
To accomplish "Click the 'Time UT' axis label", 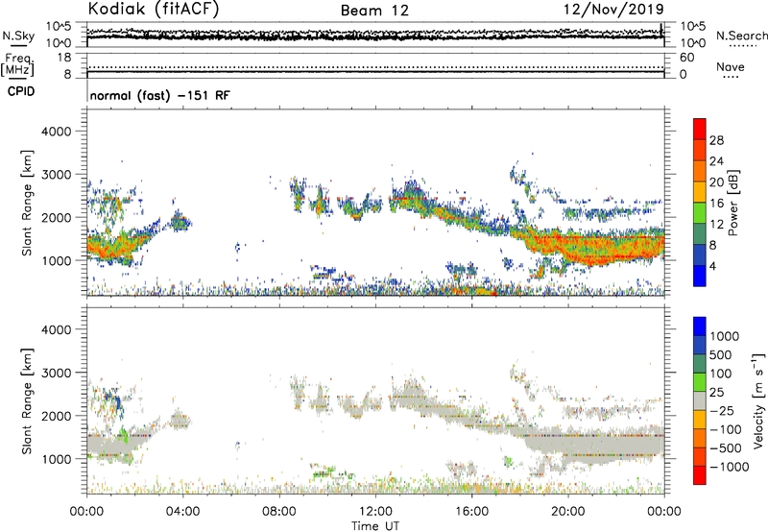I will pyautogui.click(x=375, y=526).
